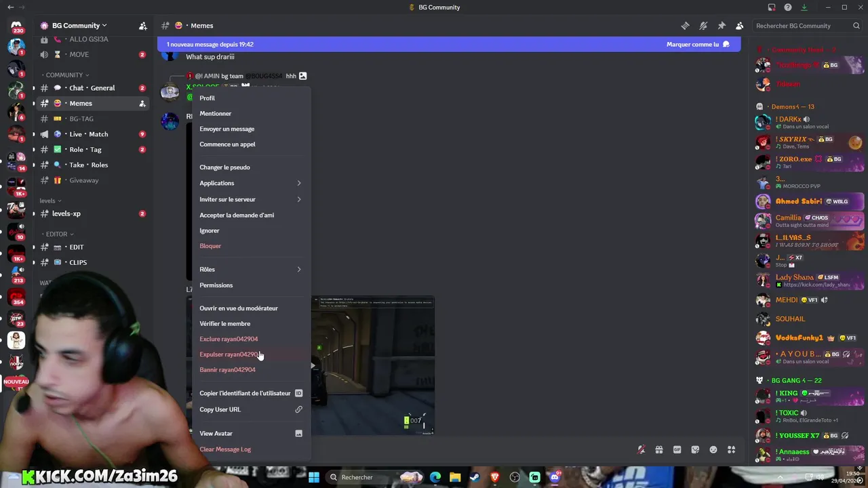Open File Explorer from the taskbar

tap(455, 477)
